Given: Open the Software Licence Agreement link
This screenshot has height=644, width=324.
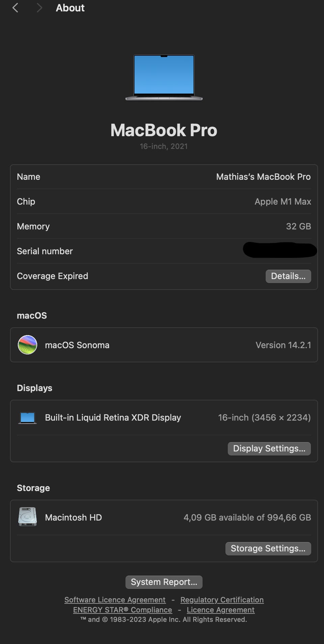Looking at the screenshot, I should (115, 600).
